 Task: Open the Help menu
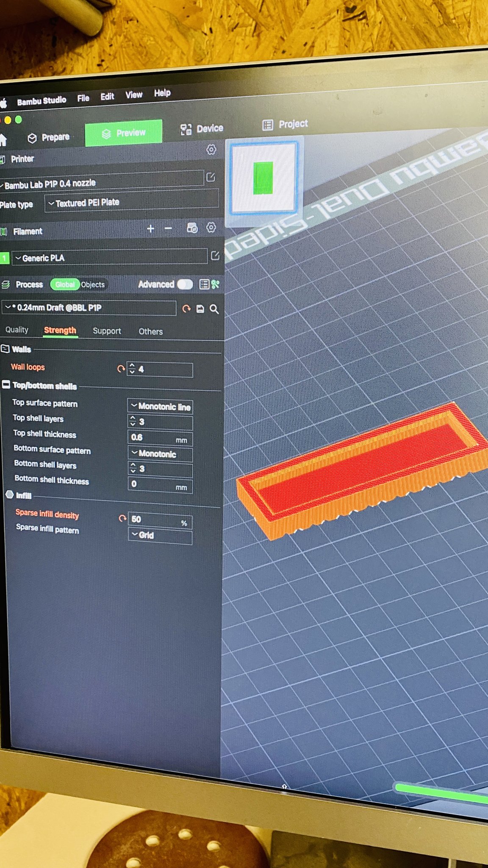click(x=162, y=93)
